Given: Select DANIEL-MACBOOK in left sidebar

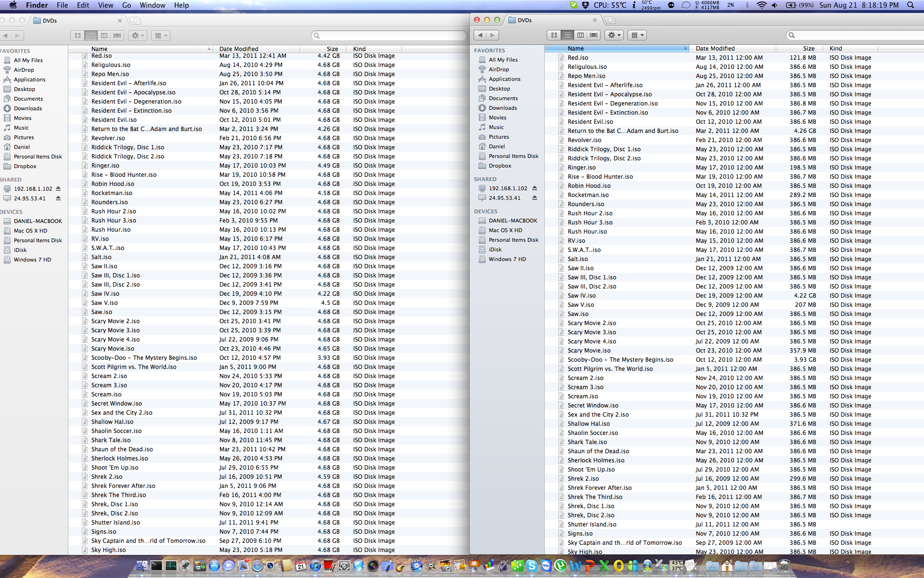Looking at the screenshot, I should tap(38, 221).
